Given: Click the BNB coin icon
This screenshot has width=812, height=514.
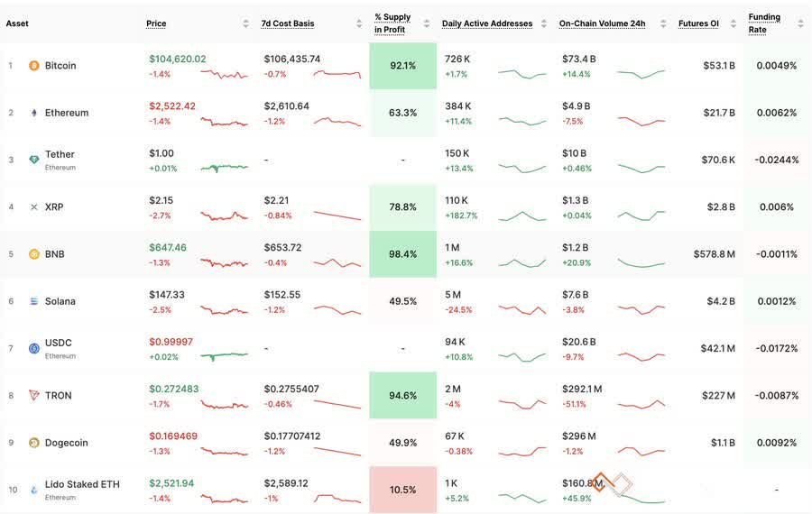Looking at the screenshot, I should click(34, 254).
